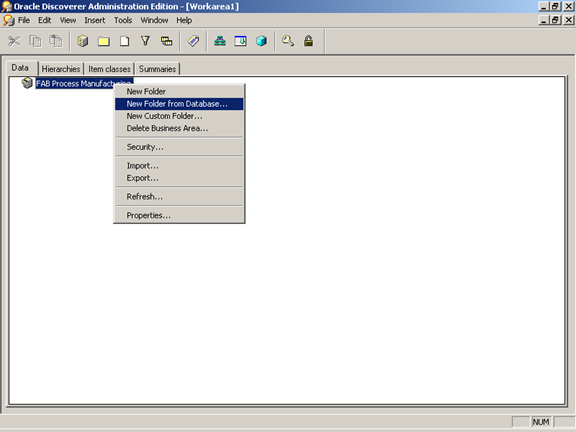Open the Window menu
576x432 pixels.
tap(154, 20)
